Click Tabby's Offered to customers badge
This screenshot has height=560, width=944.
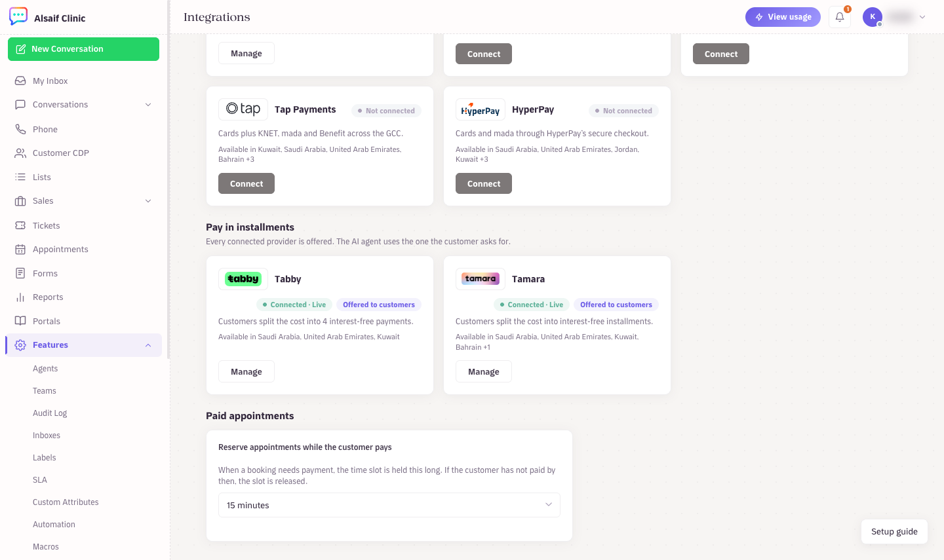tap(379, 305)
